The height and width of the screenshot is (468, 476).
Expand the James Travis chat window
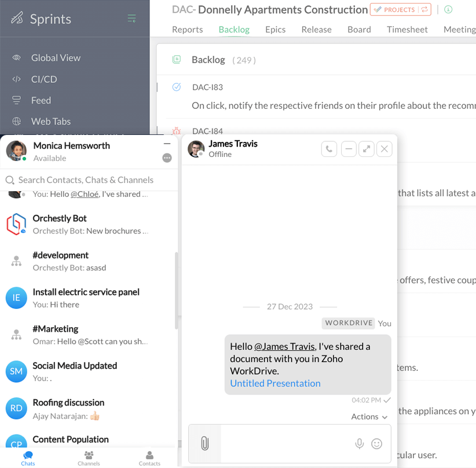367,149
